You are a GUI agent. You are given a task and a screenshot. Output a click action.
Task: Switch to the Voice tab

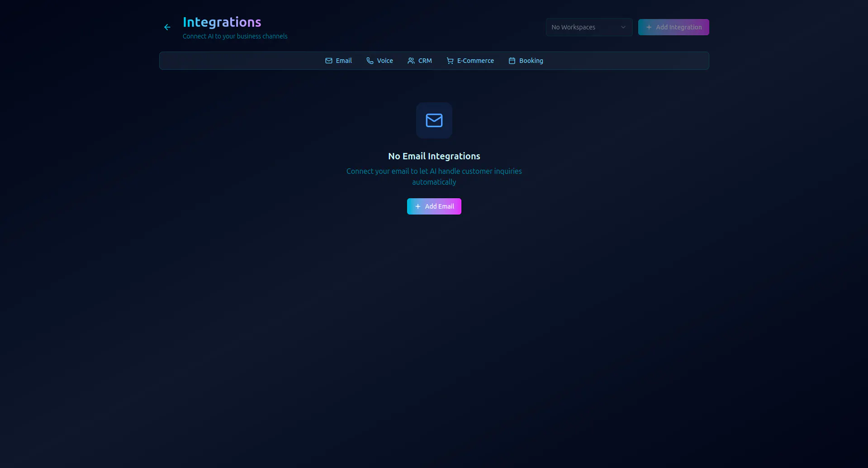click(x=379, y=61)
